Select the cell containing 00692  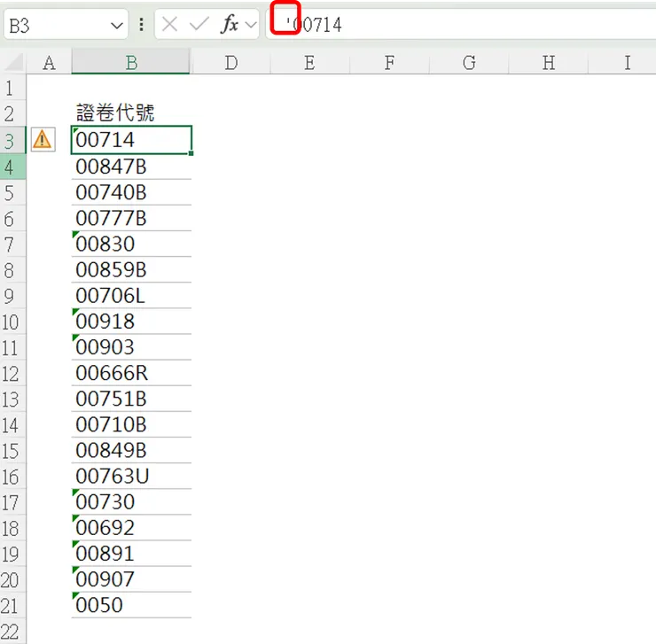131,528
